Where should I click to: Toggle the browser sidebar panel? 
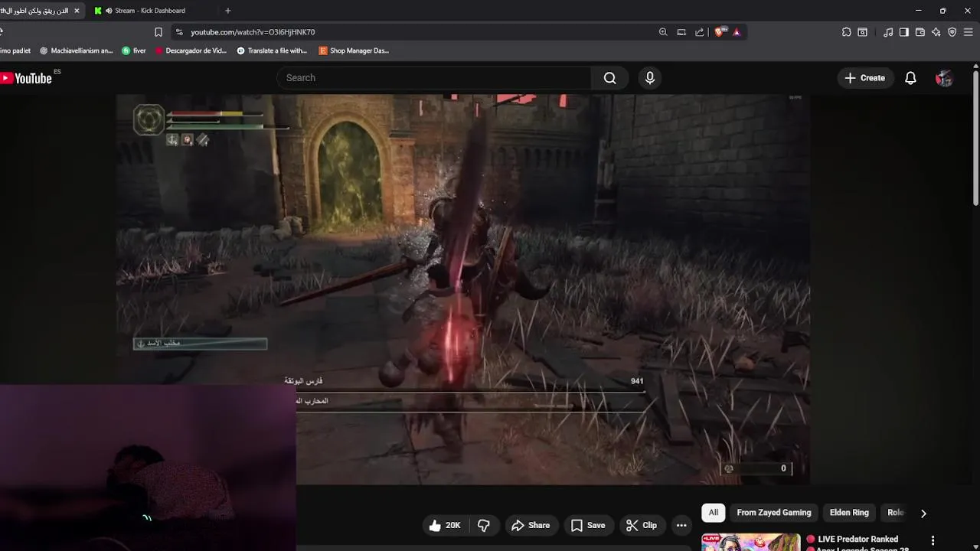904,32
